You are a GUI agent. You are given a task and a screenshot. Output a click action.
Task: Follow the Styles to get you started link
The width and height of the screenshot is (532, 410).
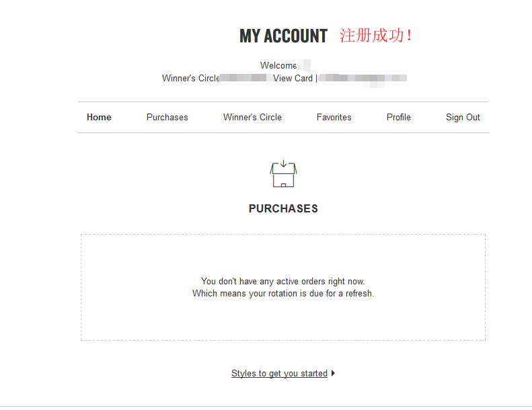click(279, 374)
